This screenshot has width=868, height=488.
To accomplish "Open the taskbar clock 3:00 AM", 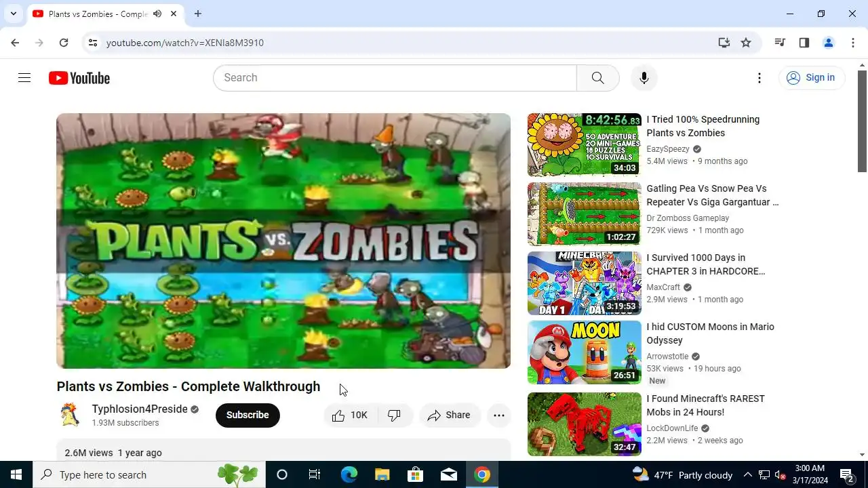I will pos(809,474).
